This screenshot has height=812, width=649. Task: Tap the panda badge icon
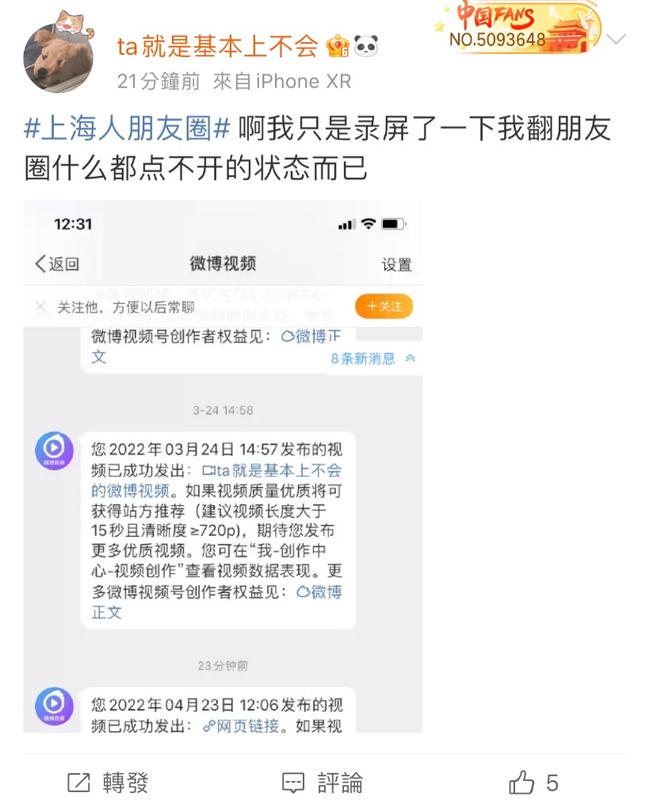point(366,47)
